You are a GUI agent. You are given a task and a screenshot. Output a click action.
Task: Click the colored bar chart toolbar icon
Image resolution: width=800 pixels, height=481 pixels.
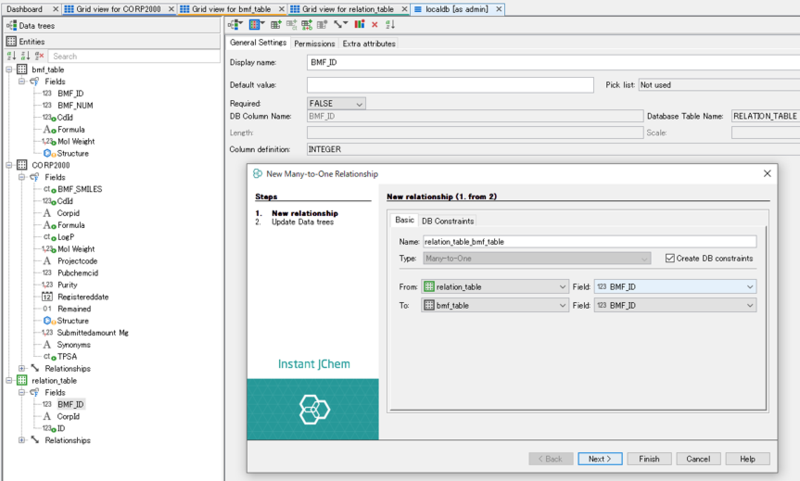(x=360, y=24)
